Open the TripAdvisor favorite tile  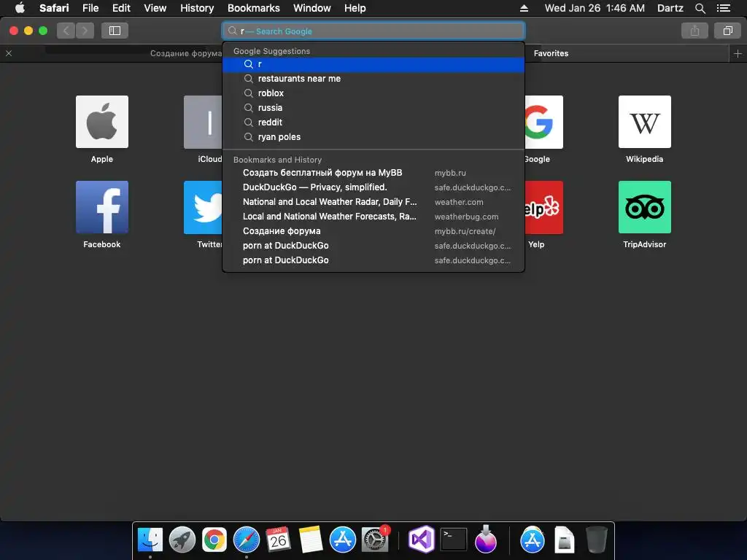point(645,207)
